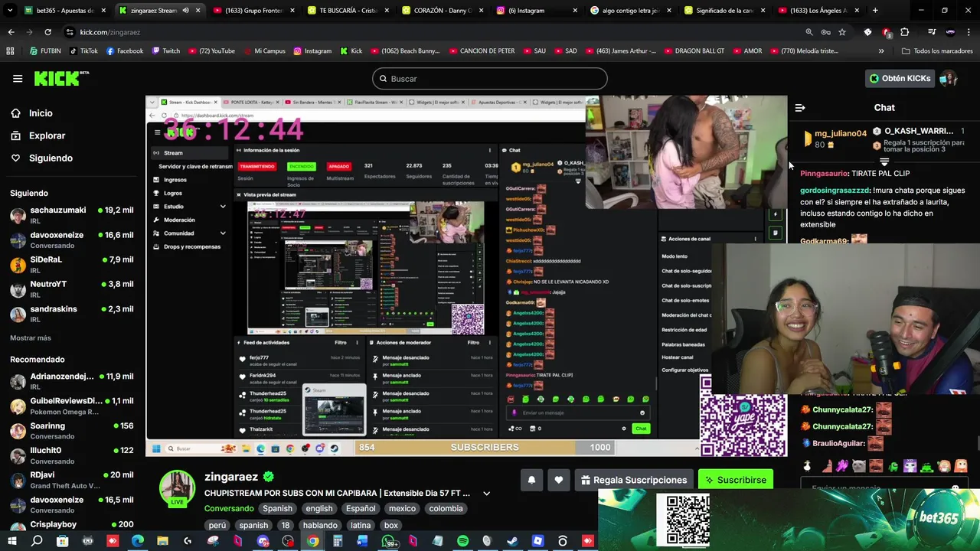Image resolution: width=980 pixels, height=551 pixels.
Task: Open Chrome extensions puzzle icon
Action: (905, 32)
